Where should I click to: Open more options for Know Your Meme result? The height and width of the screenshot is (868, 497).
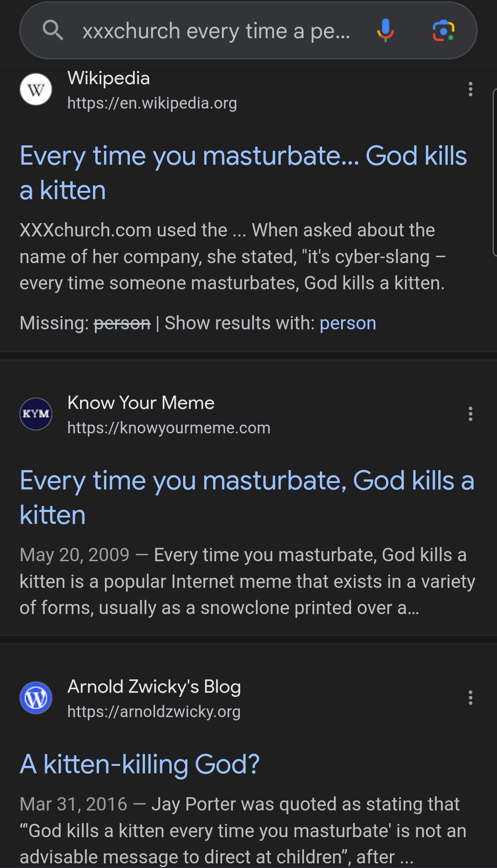coord(470,414)
